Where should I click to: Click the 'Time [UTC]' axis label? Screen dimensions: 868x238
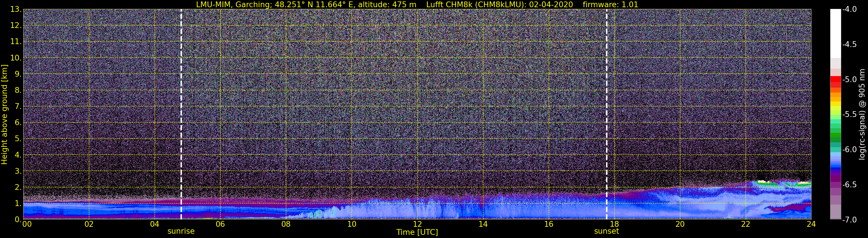point(417,232)
